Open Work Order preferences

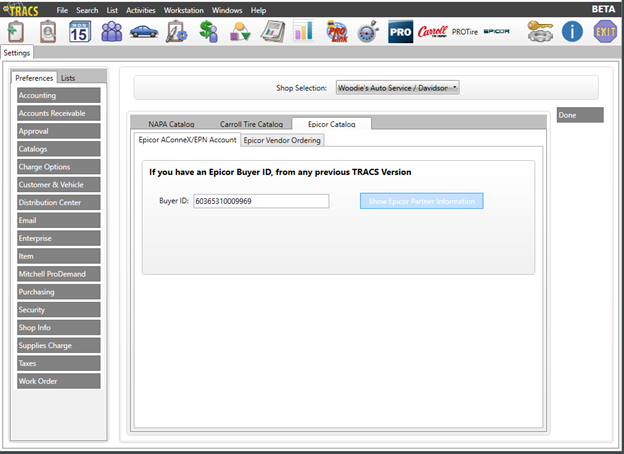[58, 381]
